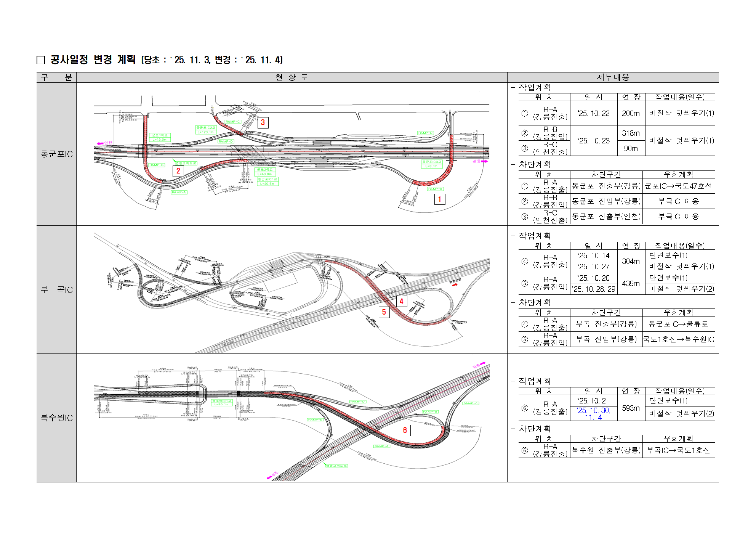Select the 북수원IC row label
The width and height of the screenshot is (756, 535).
pos(56,418)
